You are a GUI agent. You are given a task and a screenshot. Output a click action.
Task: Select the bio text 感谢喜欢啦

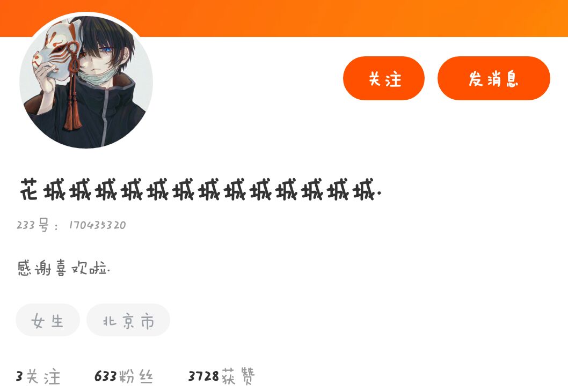[64, 268]
